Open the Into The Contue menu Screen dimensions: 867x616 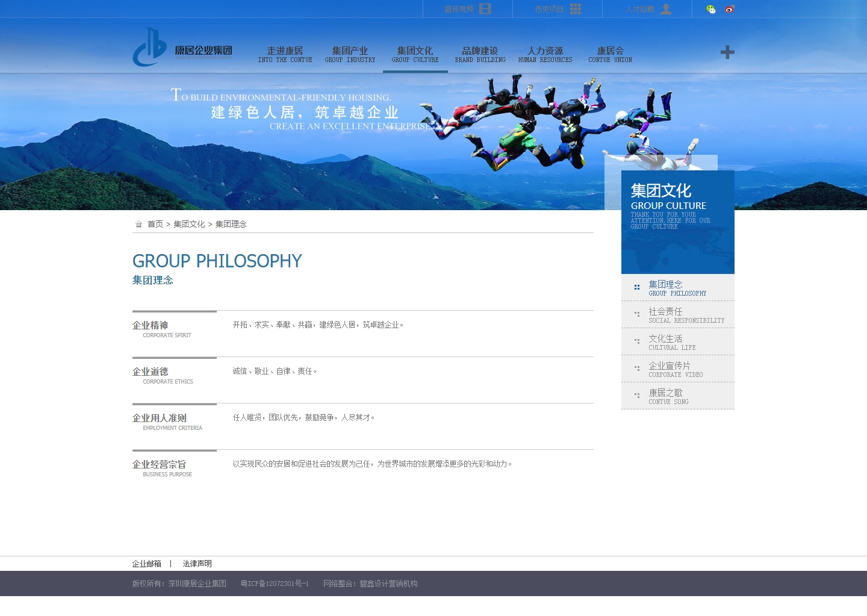tap(285, 54)
